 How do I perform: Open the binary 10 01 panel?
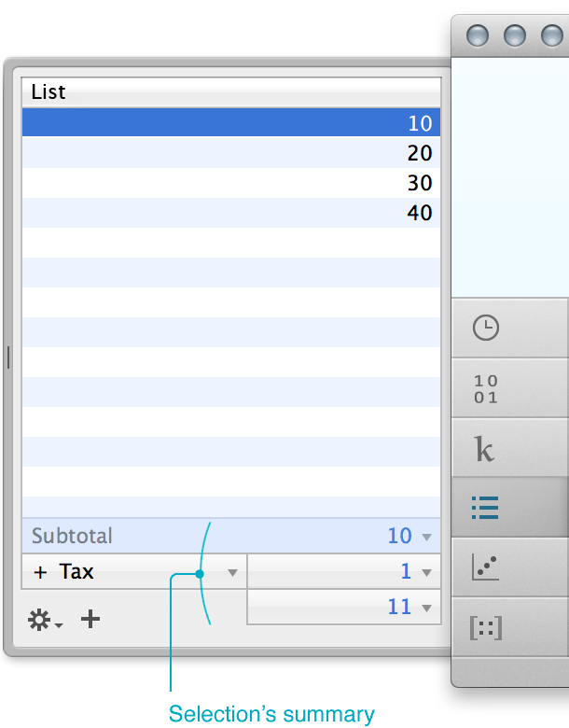(x=485, y=389)
